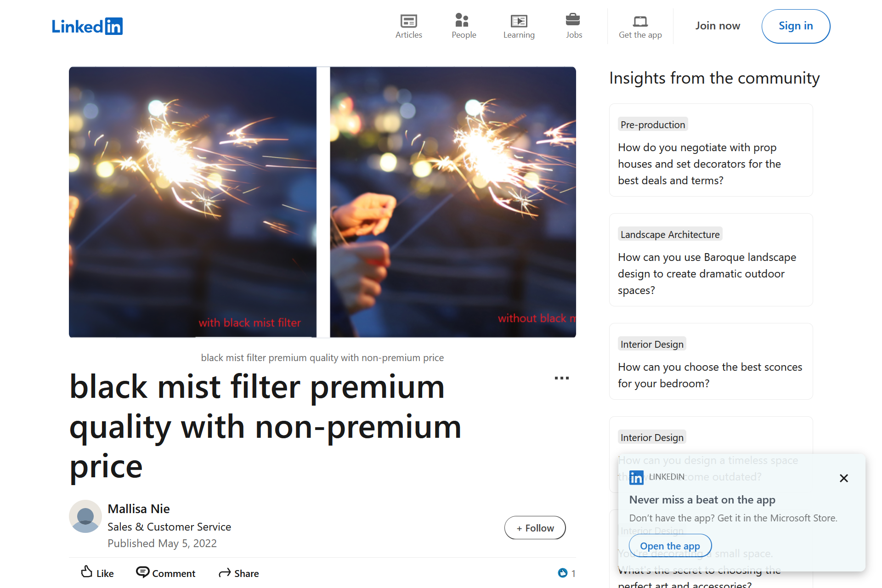Open the bedroom sconces question card

pyautogui.click(x=711, y=361)
